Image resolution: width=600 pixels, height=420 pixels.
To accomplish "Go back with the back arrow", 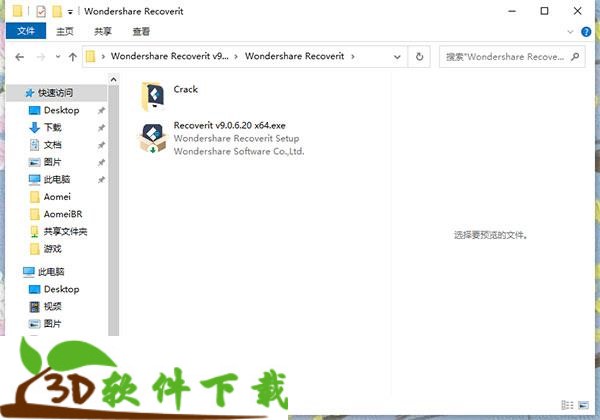I will click(x=20, y=57).
